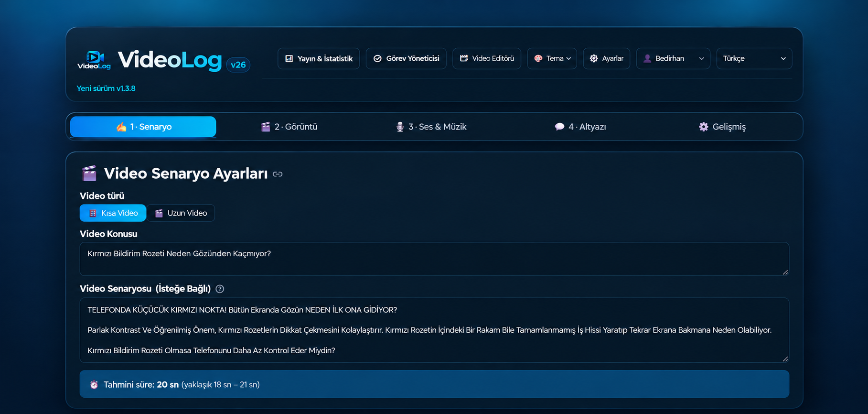The height and width of the screenshot is (414, 868).
Task: Click into the Video Senaryosu text area
Action: coord(434,330)
